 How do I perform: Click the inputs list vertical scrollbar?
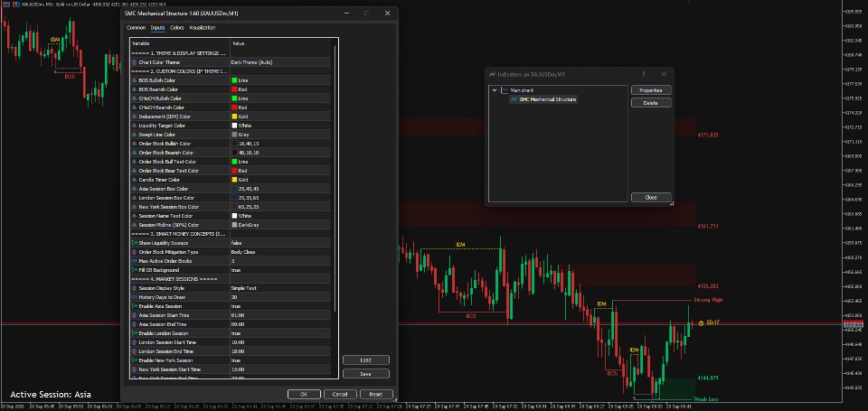[x=335, y=177]
